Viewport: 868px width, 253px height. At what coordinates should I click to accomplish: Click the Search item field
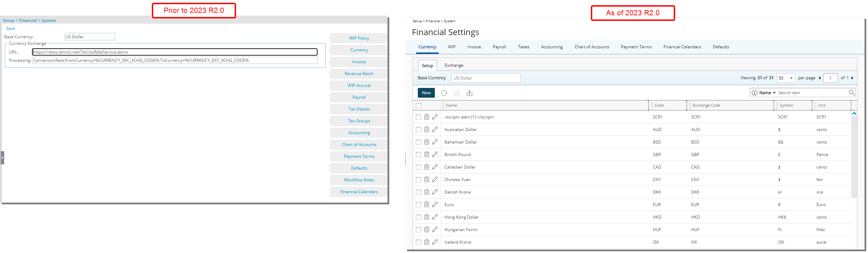pyautogui.click(x=813, y=93)
